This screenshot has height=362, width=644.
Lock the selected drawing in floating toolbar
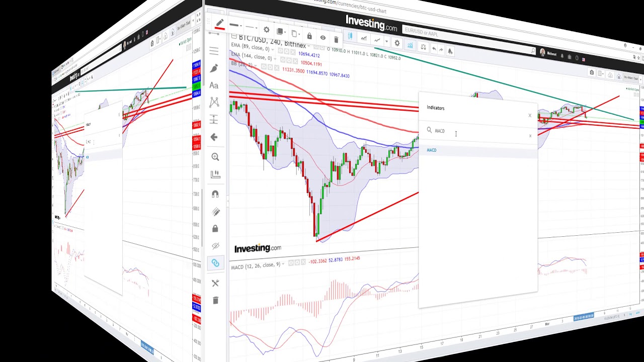(x=309, y=36)
